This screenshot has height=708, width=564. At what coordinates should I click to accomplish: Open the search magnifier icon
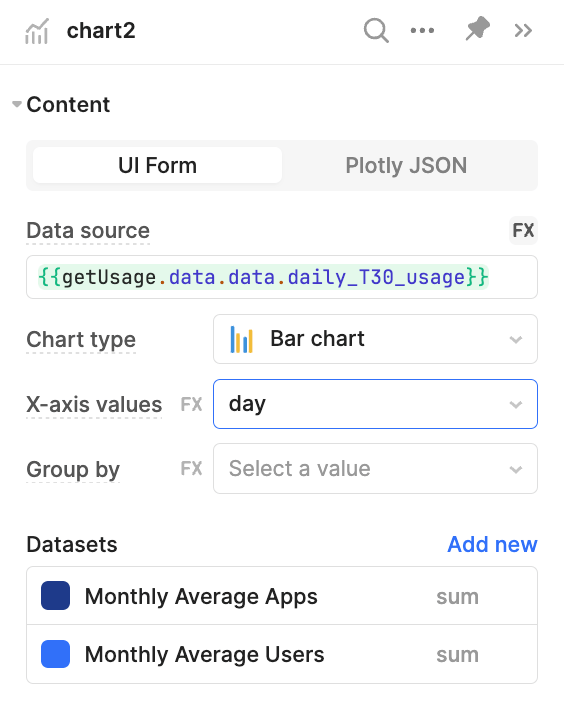tap(376, 30)
